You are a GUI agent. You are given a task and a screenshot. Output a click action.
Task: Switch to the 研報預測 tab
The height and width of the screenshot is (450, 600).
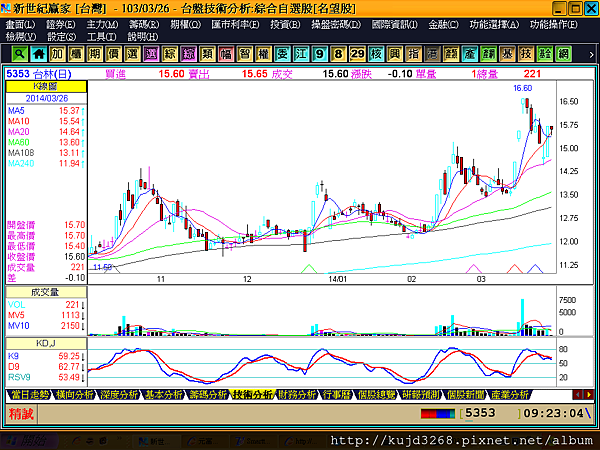[x=420, y=395]
